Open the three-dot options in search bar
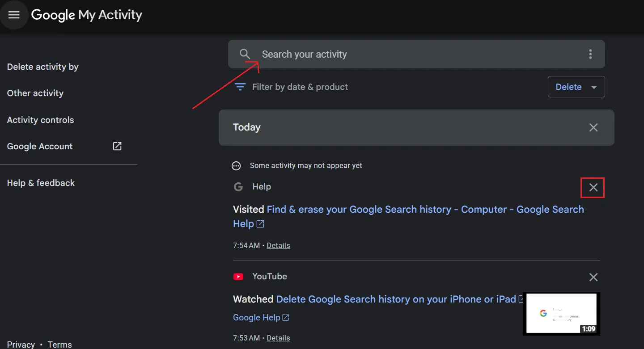This screenshot has width=644, height=349. pyautogui.click(x=590, y=54)
